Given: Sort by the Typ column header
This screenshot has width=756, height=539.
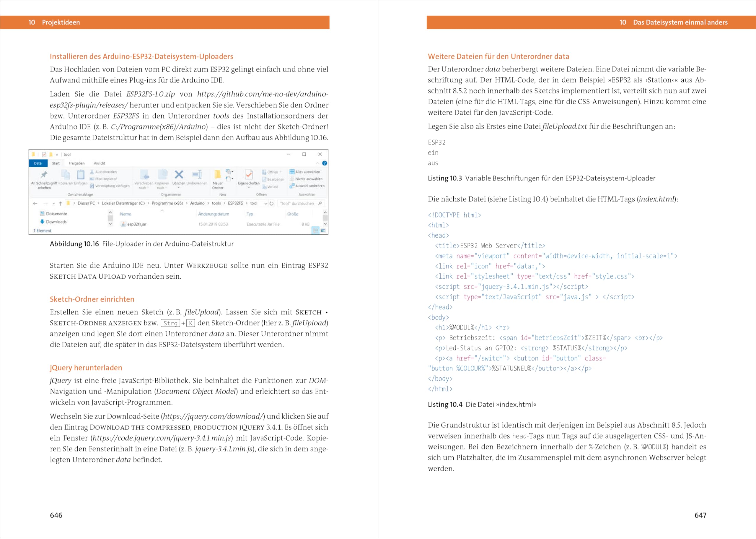Looking at the screenshot, I should coord(250,214).
